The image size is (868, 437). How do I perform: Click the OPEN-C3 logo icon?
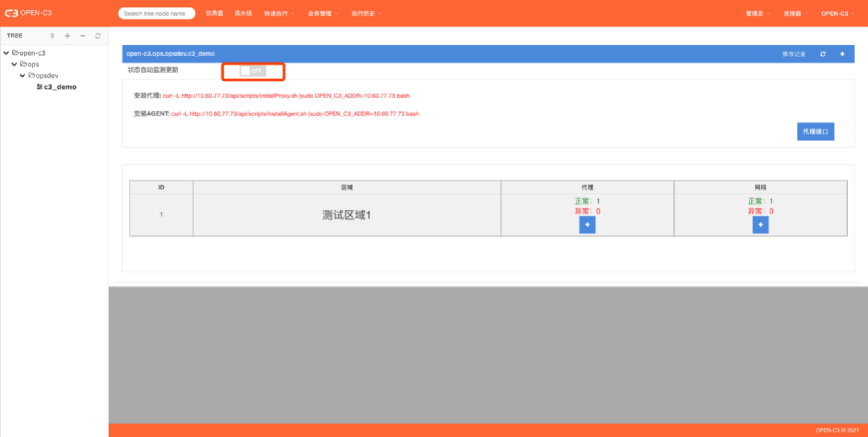pyautogui.click(x=11, y=13)
